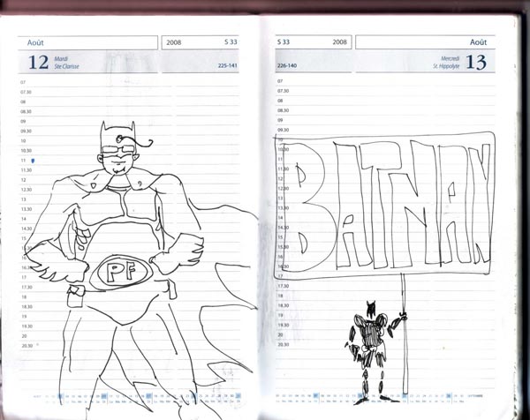Click 'Août' header on left page
530x420 pixels.
[35, 42]
